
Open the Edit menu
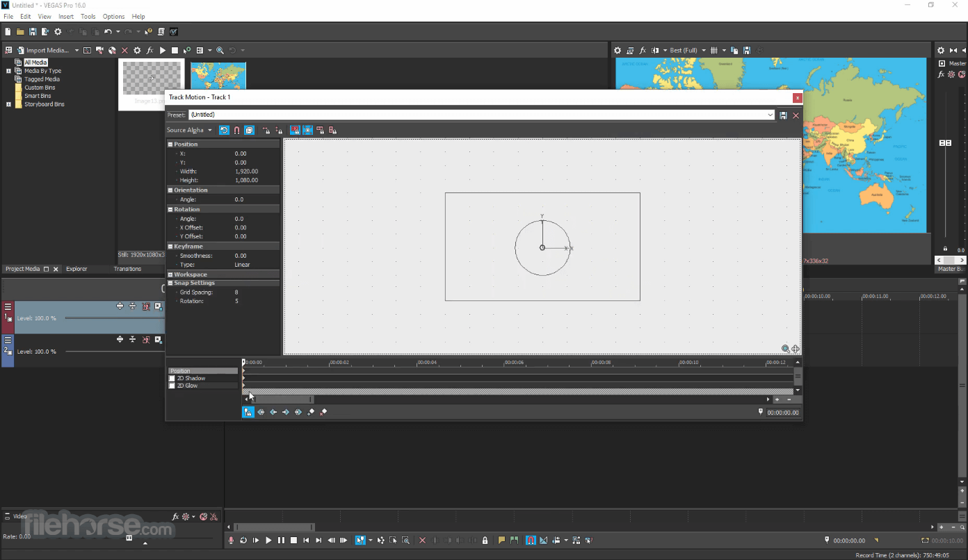[x=26, y=16]
